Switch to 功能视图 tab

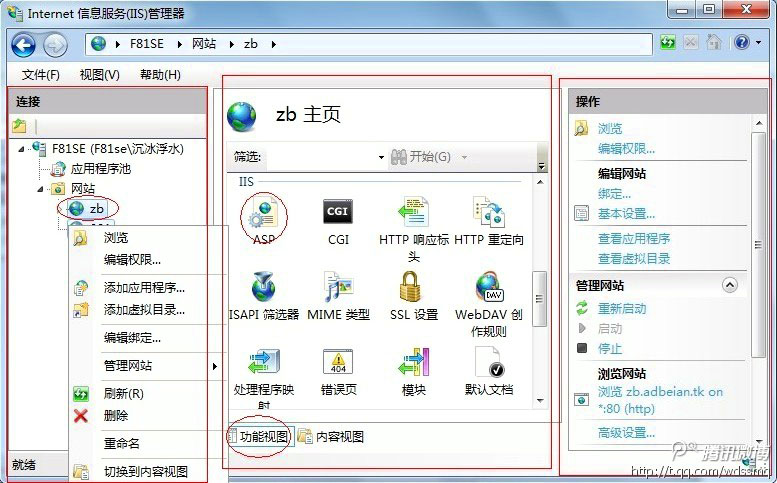[262, 436]
